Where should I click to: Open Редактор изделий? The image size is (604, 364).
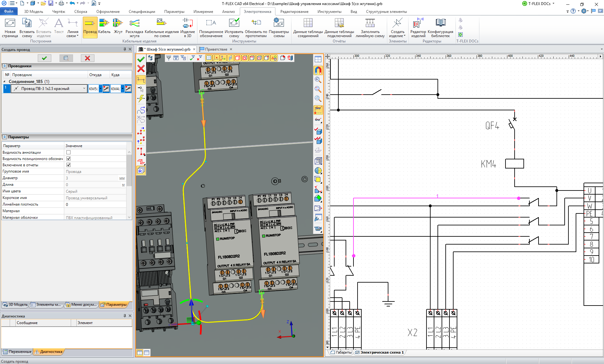418,27
